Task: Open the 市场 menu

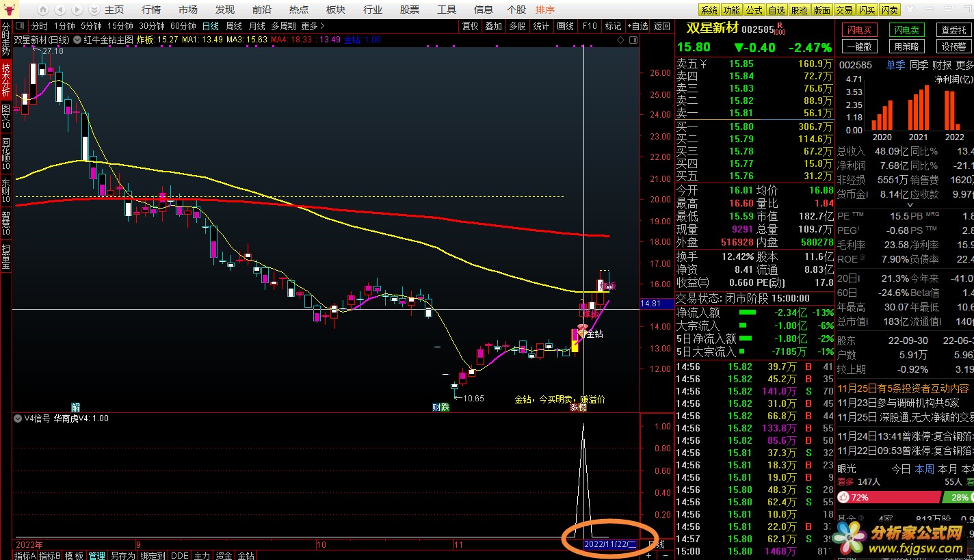Action: coord(188,10)
